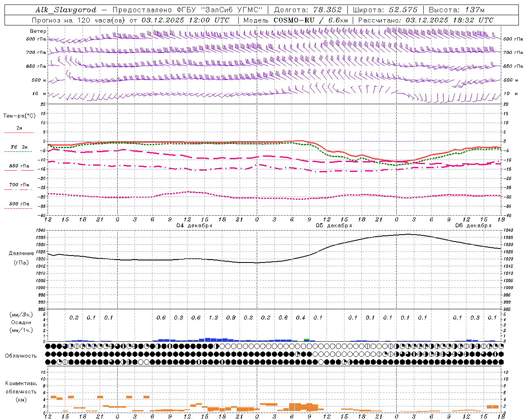The image size is (525, 420).
Task: Click the Конвективн. label
Action: click(x=21, y=383)
